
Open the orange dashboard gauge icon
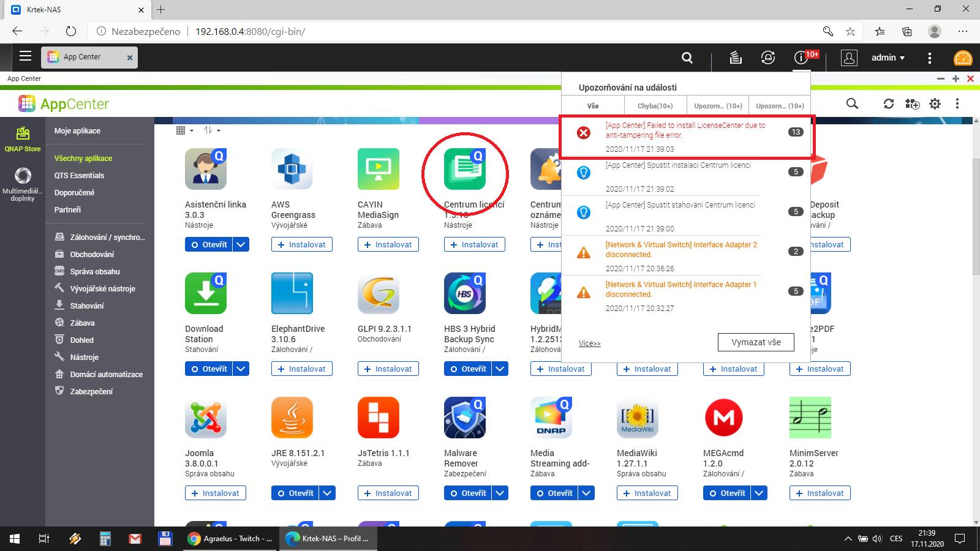[963, 58]
